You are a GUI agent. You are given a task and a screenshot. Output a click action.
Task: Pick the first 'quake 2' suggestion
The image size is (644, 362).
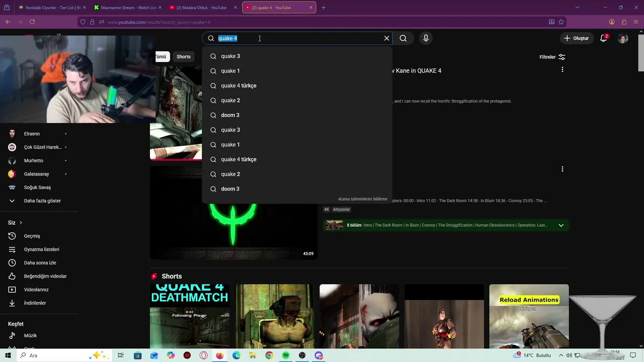click(x=297, y=101)
